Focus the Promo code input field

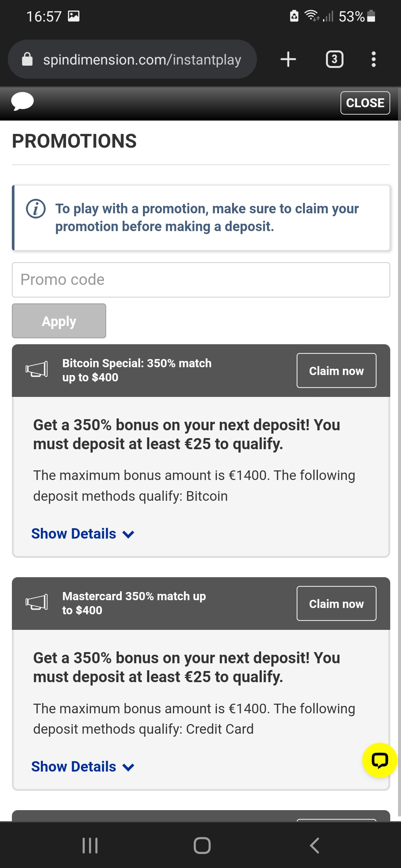200,280
